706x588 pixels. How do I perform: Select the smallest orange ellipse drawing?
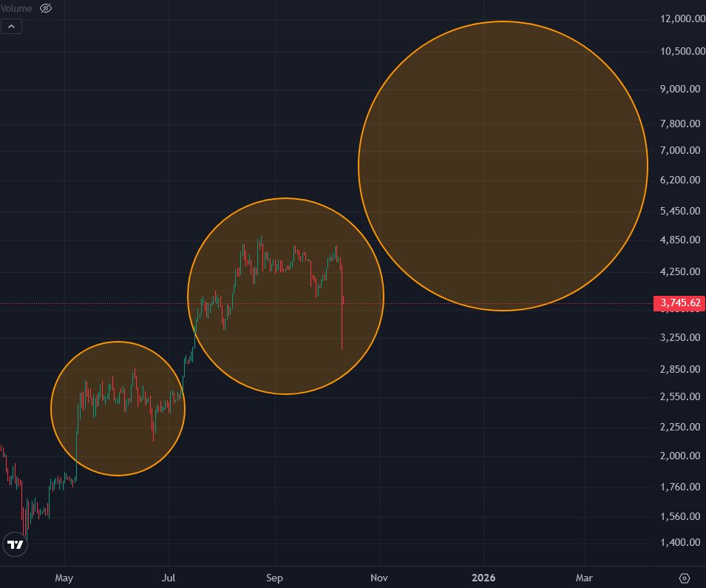(x=118, y=408)
